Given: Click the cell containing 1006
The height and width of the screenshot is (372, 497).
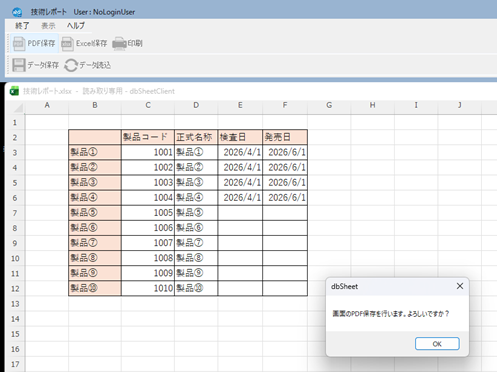Looking at the screenshot, I should (148, 228).
